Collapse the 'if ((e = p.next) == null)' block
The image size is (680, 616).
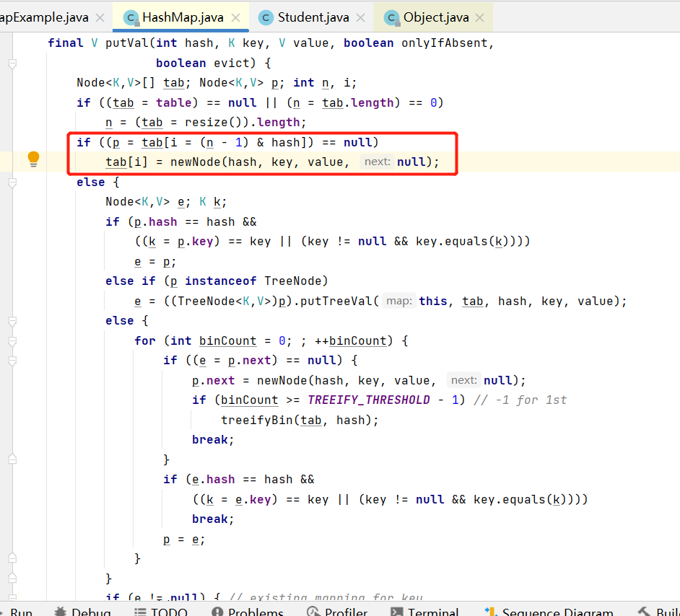coord(12,361)
